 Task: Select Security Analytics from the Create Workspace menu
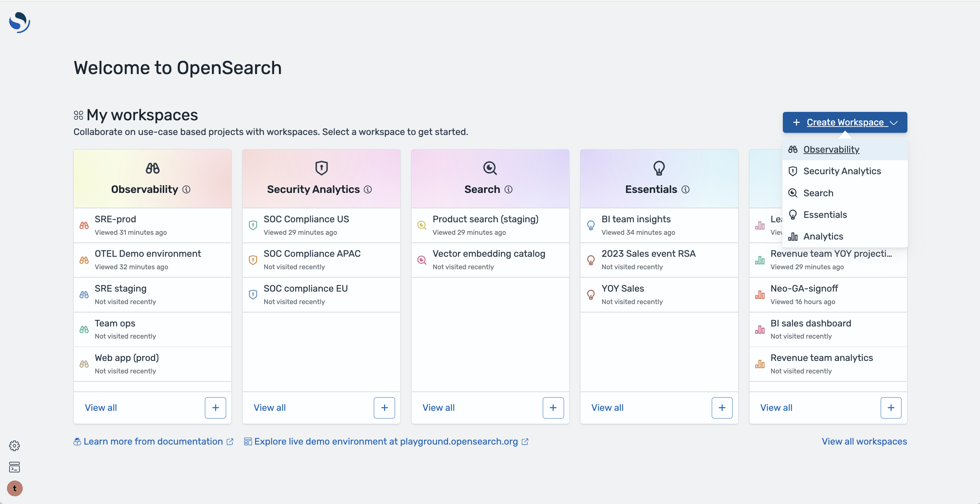coord(841,171)
